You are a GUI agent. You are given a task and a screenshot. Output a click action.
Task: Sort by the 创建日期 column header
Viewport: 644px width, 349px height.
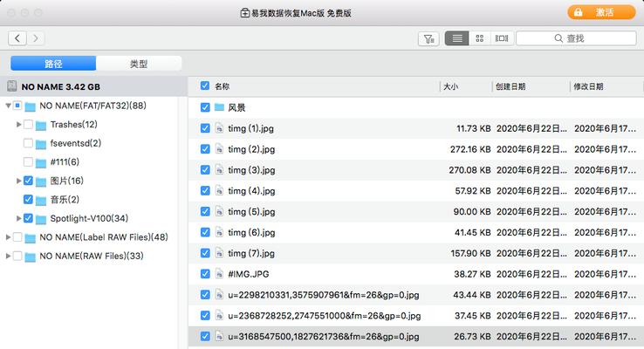(x=510, y=86)
